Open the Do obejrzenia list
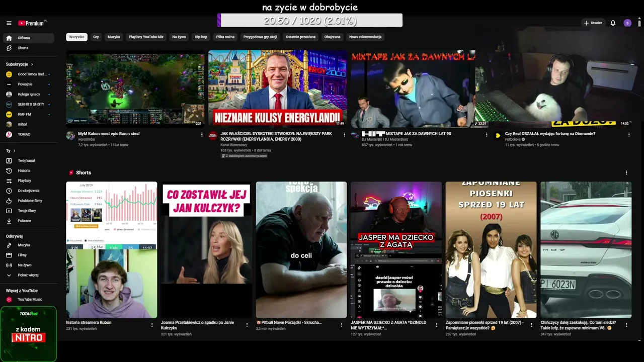 click(29, 191)
